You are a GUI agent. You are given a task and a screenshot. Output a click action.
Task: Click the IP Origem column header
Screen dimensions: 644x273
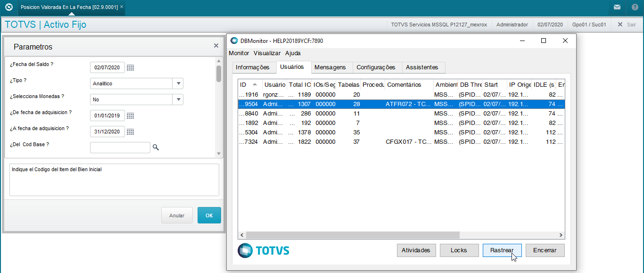519,85
